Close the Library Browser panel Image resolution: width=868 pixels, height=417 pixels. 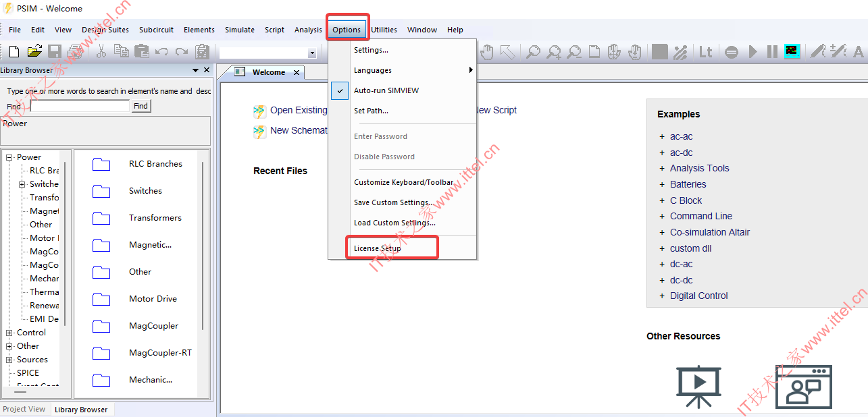pos(207,70)
